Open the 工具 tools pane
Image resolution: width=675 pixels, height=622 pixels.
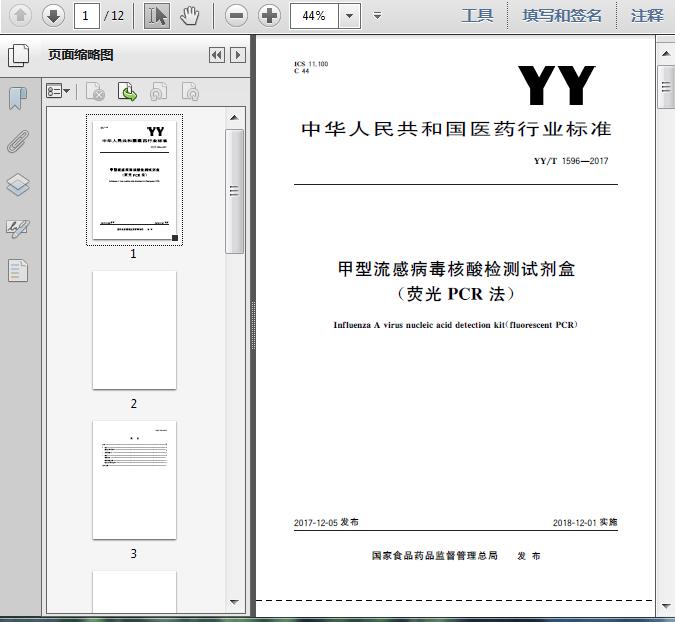click(x=477, y=15)
